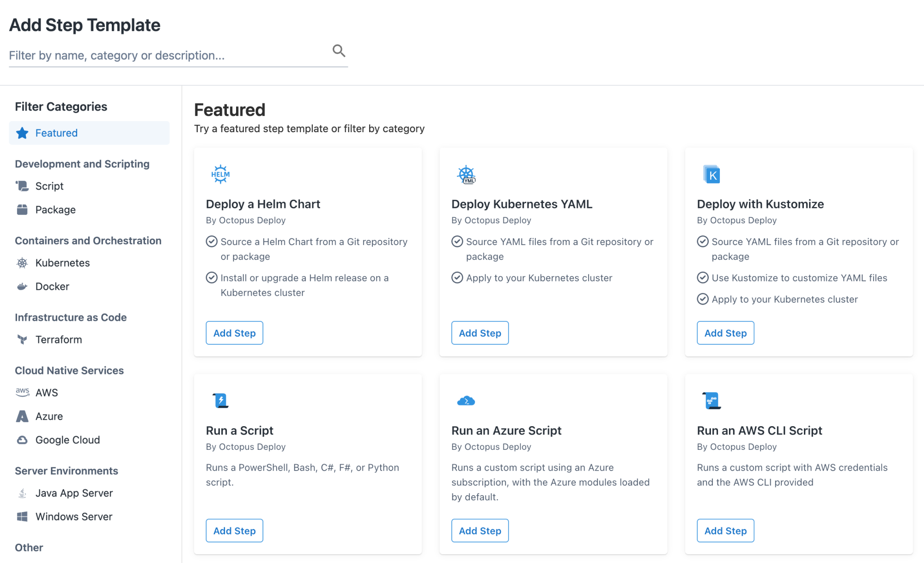Filter by Docker category
Screen dimensions: 924x563
point(89,287)
